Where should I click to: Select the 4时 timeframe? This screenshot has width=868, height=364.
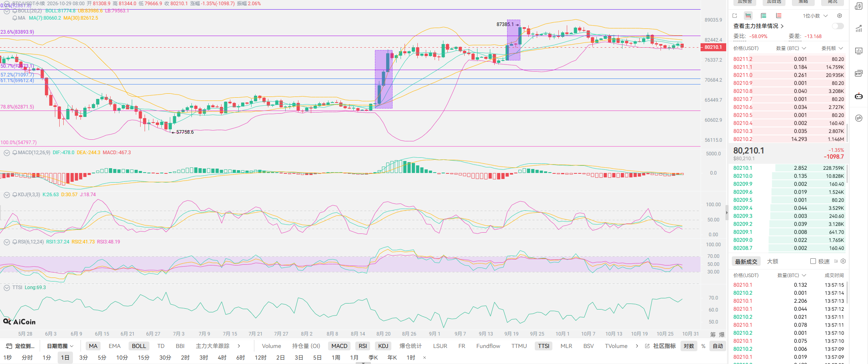(222, 358)
